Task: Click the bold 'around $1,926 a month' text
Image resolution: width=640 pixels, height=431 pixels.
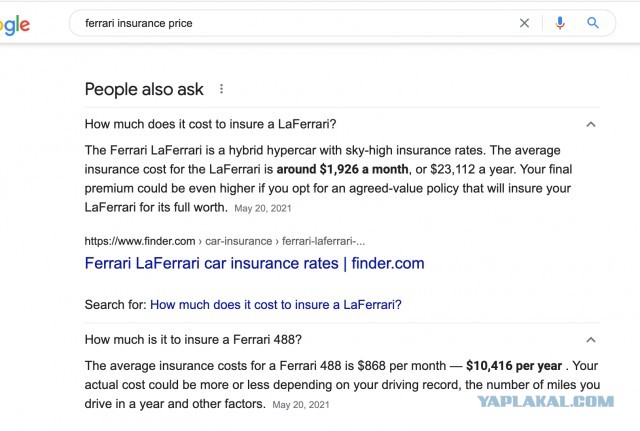Action: [342, 169]
